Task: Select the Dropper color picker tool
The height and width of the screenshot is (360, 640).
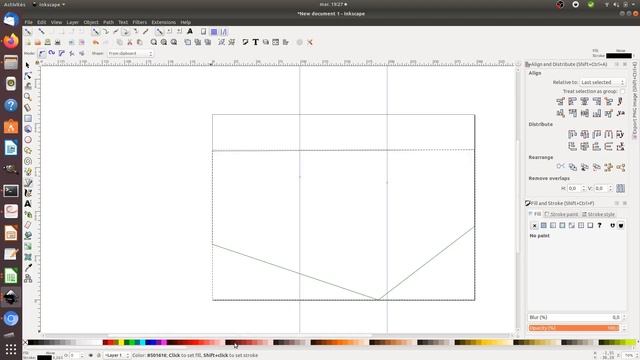Action: (x=28, y=268)
